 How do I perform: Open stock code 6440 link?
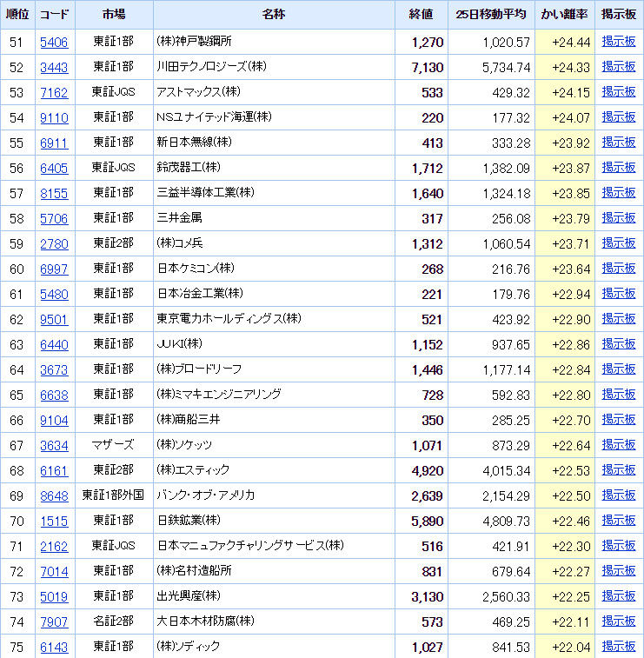point(54,345)
